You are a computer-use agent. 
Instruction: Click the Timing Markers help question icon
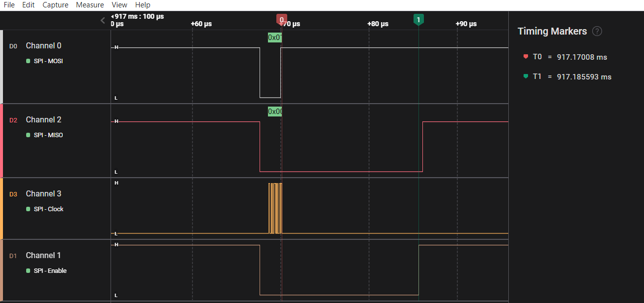(x=597, y=31)
